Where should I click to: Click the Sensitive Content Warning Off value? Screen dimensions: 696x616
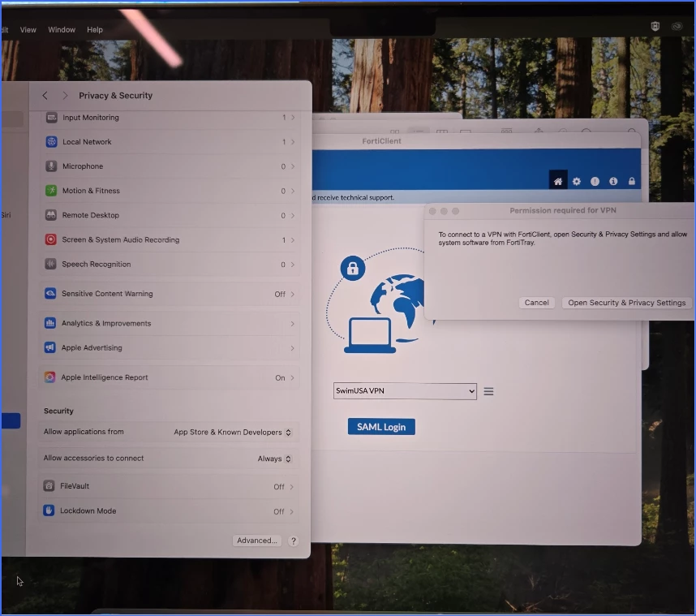point(280,294)
